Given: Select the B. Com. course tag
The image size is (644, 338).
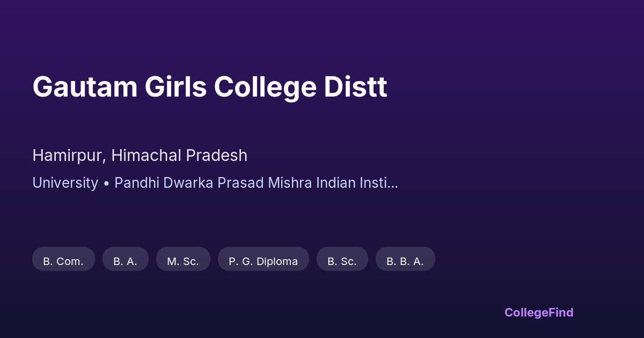Looking at the screenshot, I should pyautogui.click(x=63, y=261).
